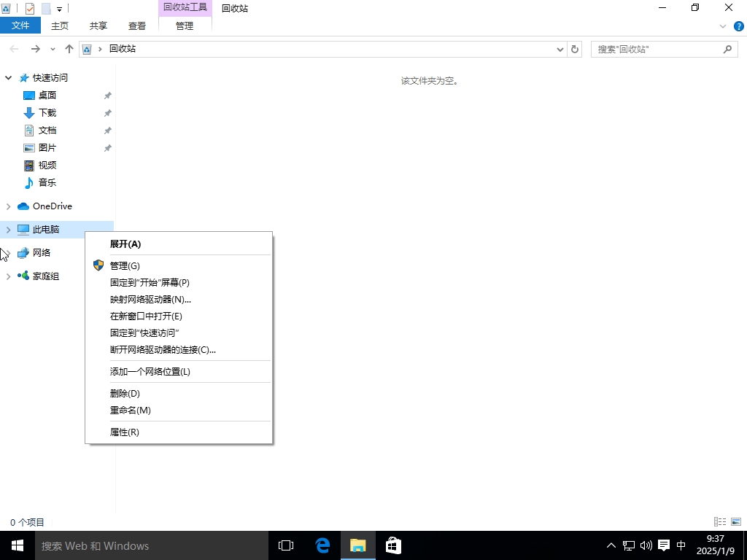The width and height of the screenshot is (747, 560).
Task: Open the ribbon help question mark
Action: click(x=737, y=26)
